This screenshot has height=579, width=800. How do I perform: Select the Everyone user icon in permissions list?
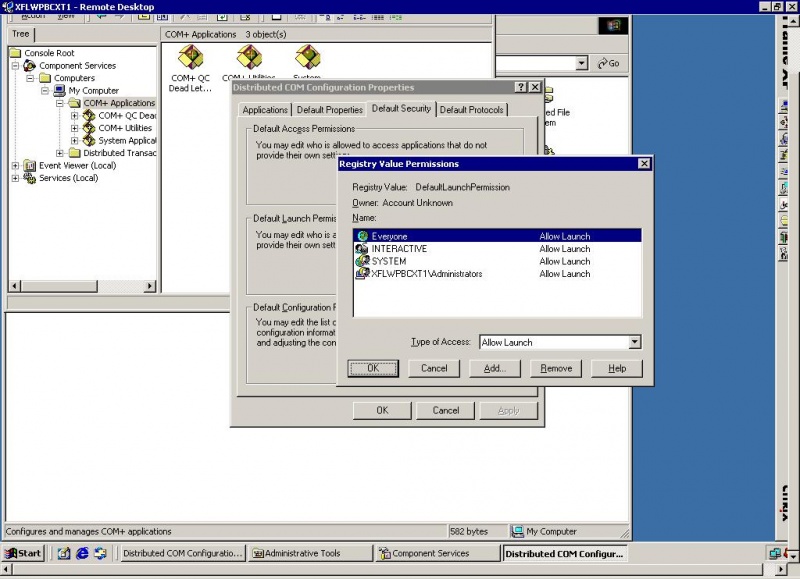tap(362, 236)
